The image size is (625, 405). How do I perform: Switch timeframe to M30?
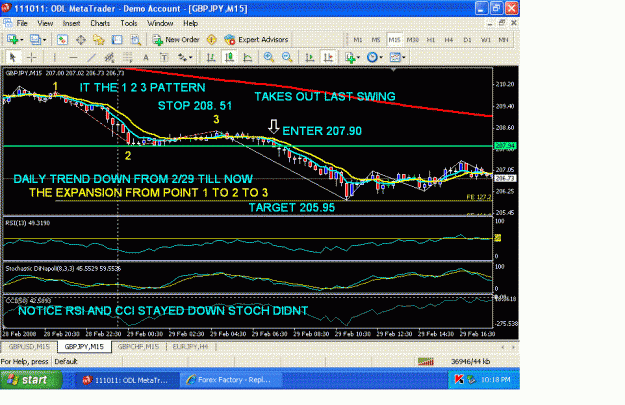click(x=413, y=40)
